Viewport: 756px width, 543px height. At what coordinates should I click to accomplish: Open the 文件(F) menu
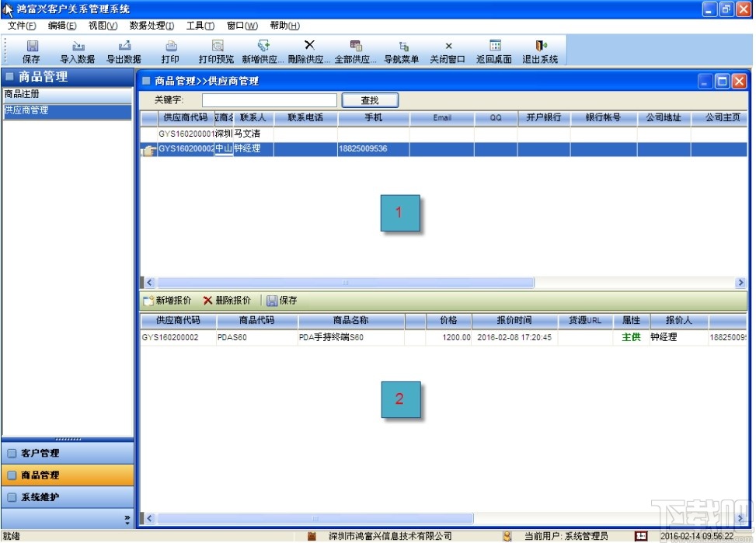(x=22, y=26)
